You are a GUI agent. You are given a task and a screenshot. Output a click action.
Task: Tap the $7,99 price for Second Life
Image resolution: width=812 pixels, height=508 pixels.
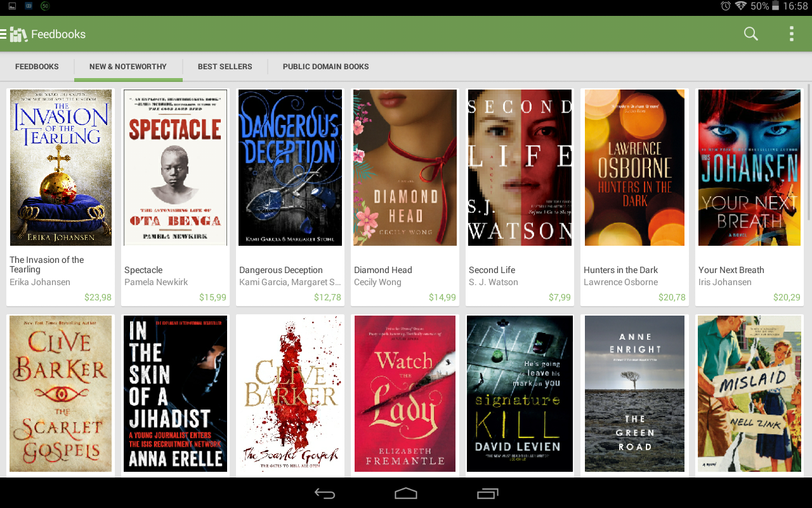(560, 297)
